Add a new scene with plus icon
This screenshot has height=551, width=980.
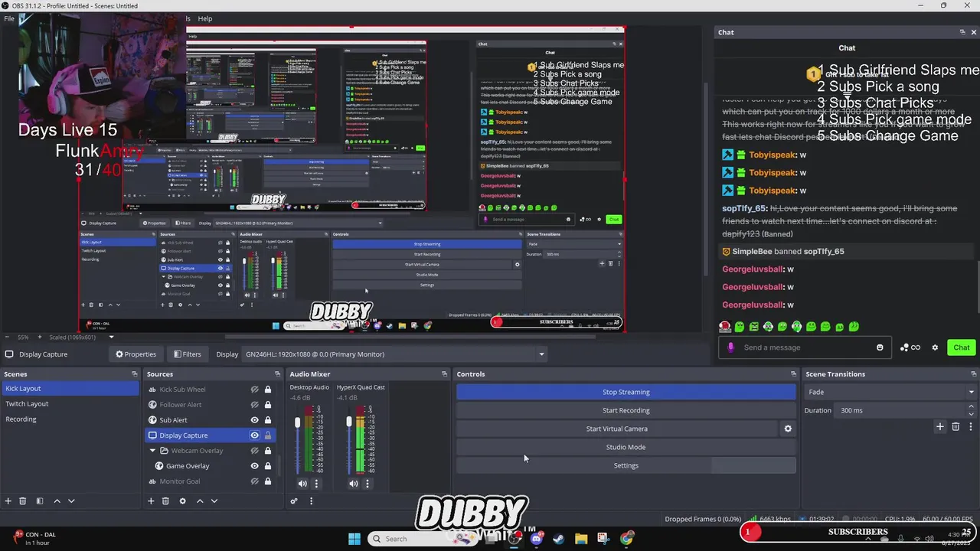8,501
